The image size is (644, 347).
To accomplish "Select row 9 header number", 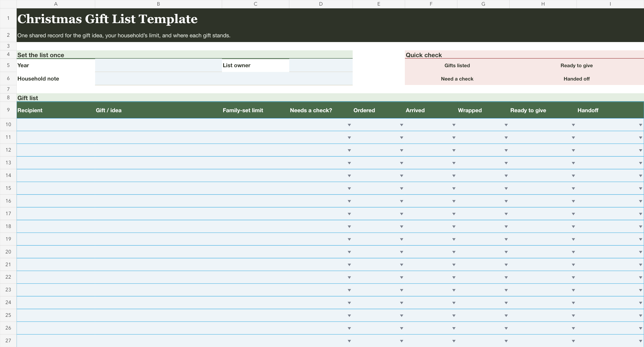I will (x=8, y=110).
